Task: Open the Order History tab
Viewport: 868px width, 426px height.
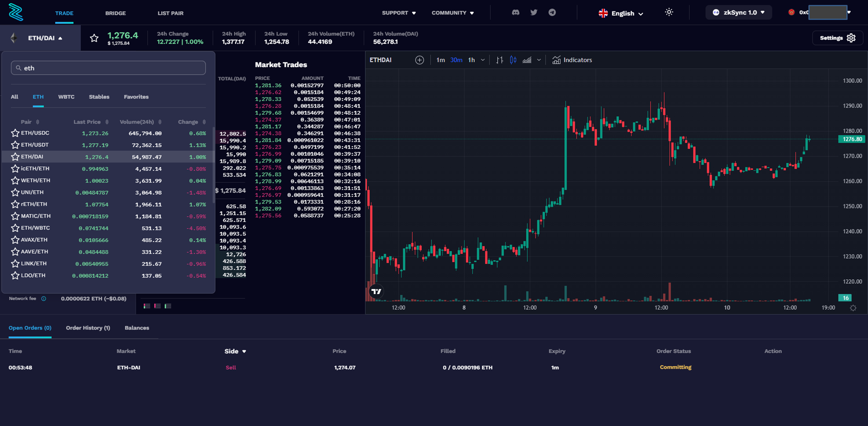Action: coord(88,328)
